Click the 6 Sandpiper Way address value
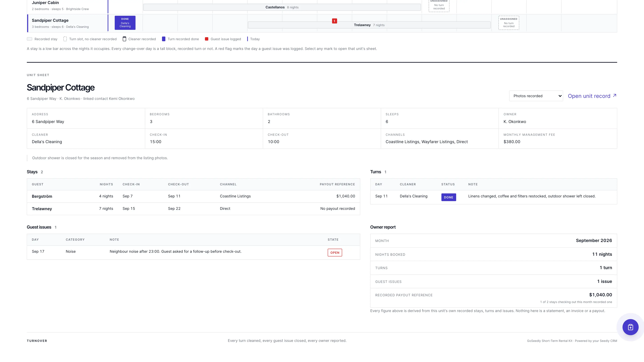The image size is (644, 362). [x=48, y=122]
